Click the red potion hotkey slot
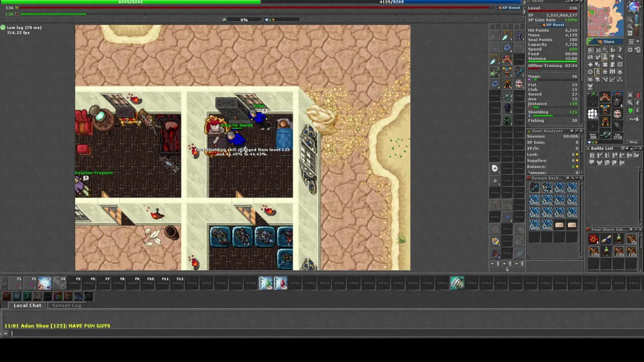 tap(280, 284)
